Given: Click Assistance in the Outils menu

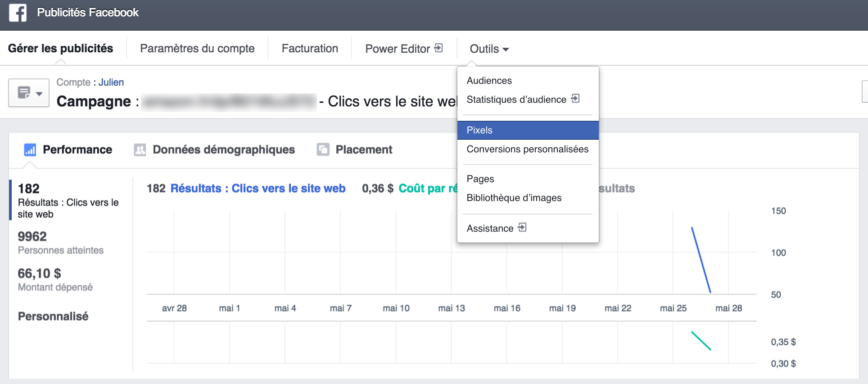Looking at the screenshot, I should tap(528, 229).
